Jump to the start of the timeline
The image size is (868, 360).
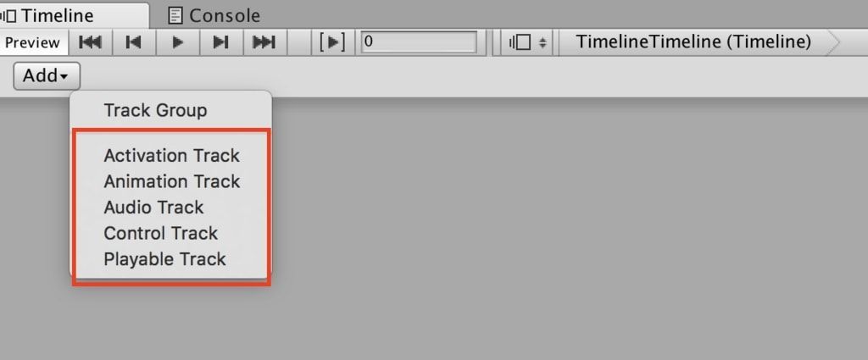click(90, 42)
